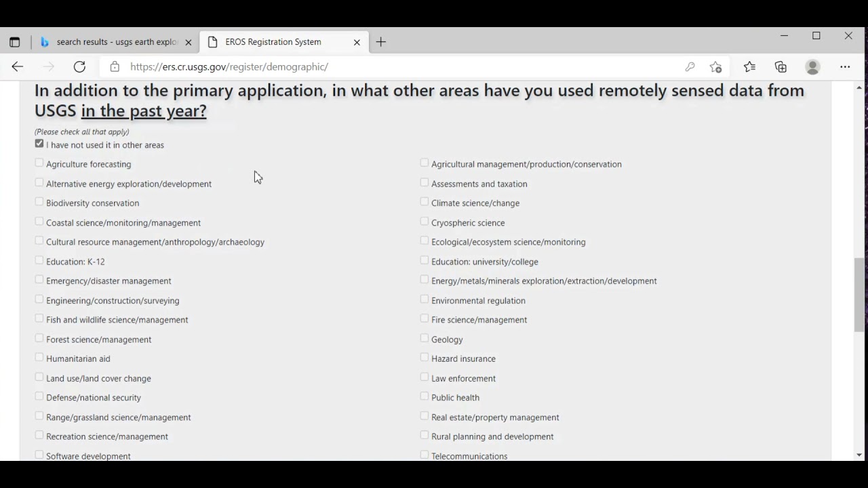Check Energy/metals/minerals exploration/extraction/development
The width and height of the screenshot is (868, 488).
point(425,279)
